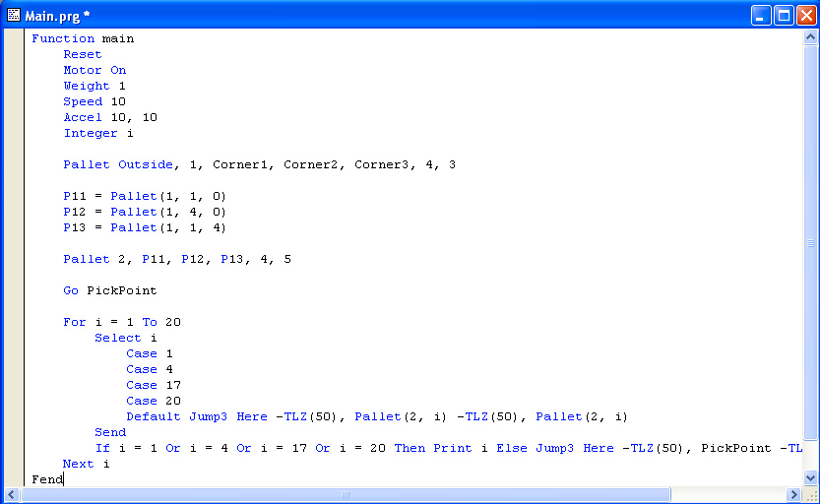Click the 'Default' keyword before Jump3

pyautogui.click(x=154, y=416)
